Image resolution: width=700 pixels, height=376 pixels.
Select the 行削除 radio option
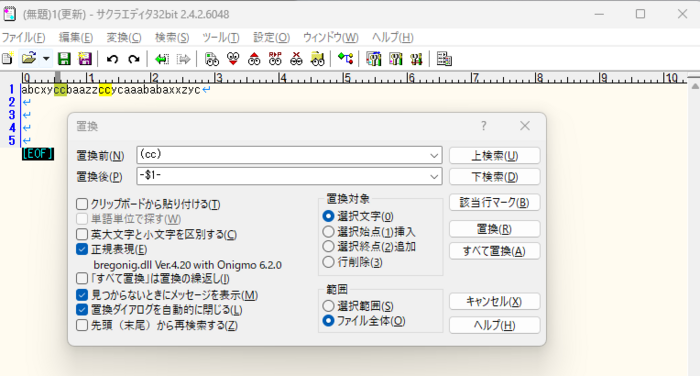coord(328,262)
